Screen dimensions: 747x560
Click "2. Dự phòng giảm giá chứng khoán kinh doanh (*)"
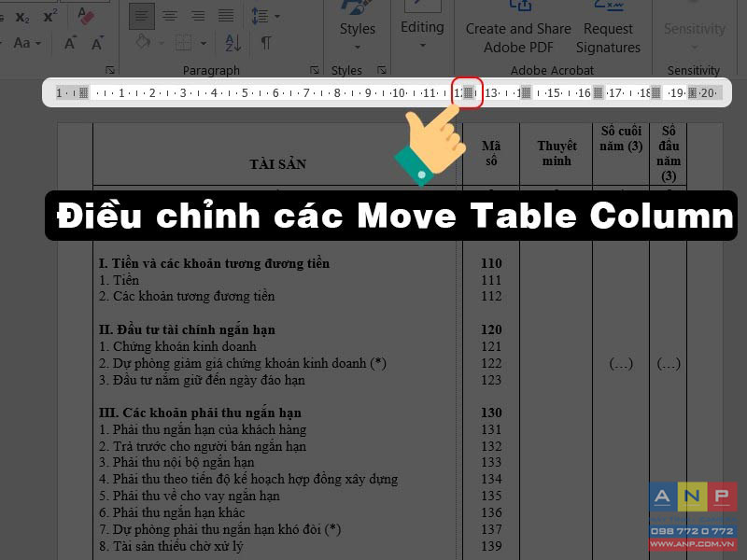click(243, 363)
